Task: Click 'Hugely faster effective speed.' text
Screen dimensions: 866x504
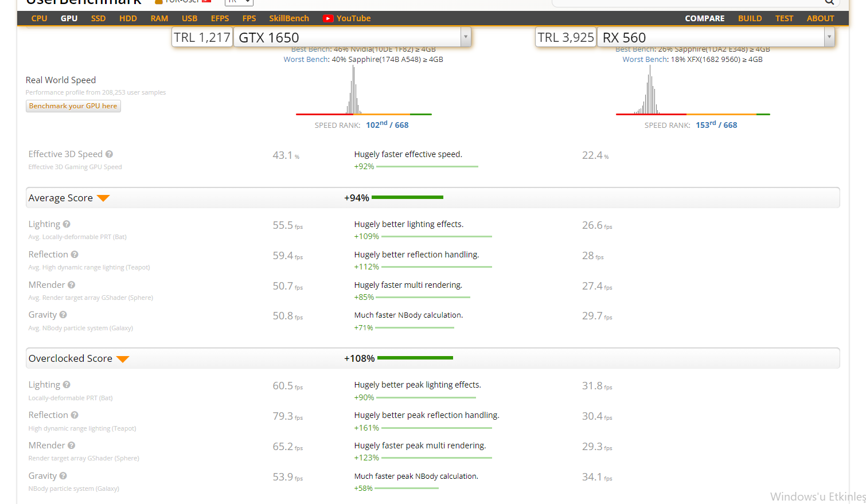Action: click(x=408, y=154)
